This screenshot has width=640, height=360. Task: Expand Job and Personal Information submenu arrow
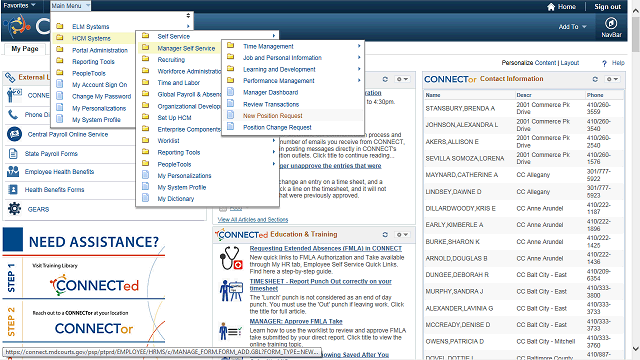(359, 58)
